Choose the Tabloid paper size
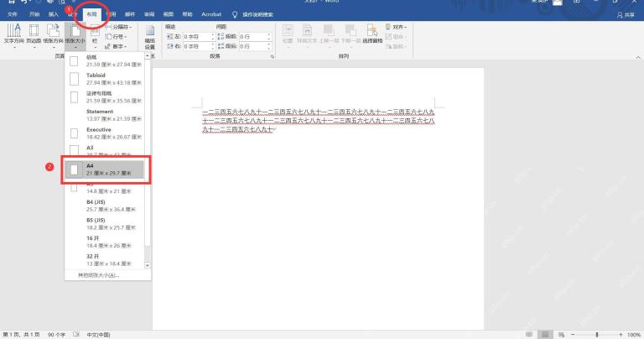644x339 pixels. (105, 79)
